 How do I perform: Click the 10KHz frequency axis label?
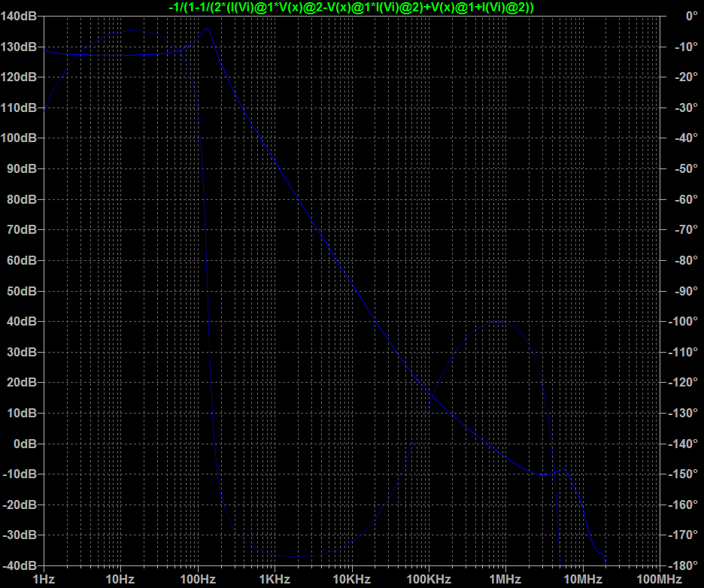point(351,580)
